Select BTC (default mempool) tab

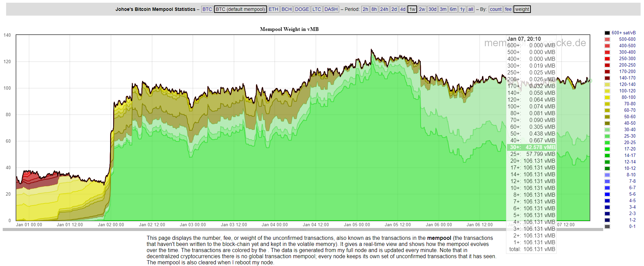tap(240, 9)
